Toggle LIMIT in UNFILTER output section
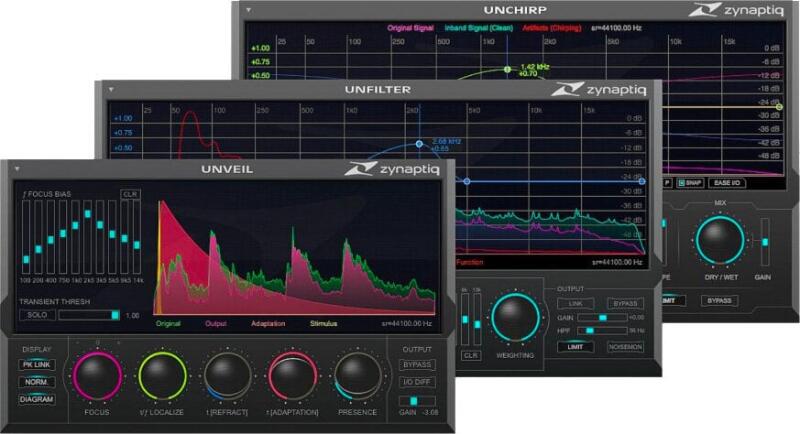 tap(575, 346)
